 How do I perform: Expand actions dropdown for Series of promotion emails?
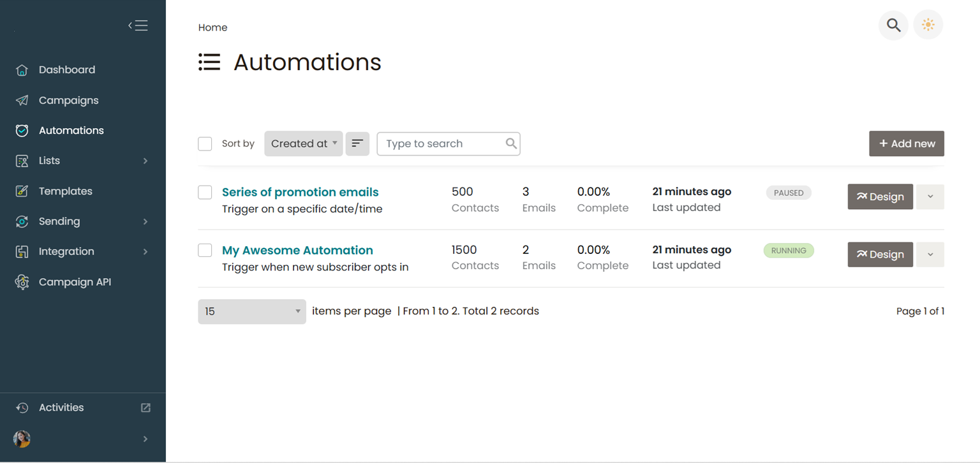point(930,196)
